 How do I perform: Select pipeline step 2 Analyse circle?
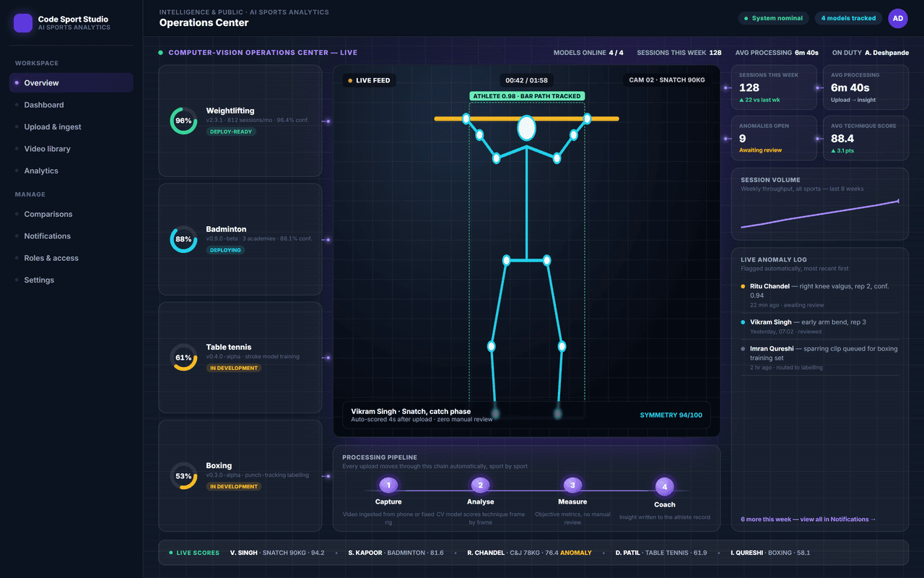pyautogui.click(x=480, y=486)
